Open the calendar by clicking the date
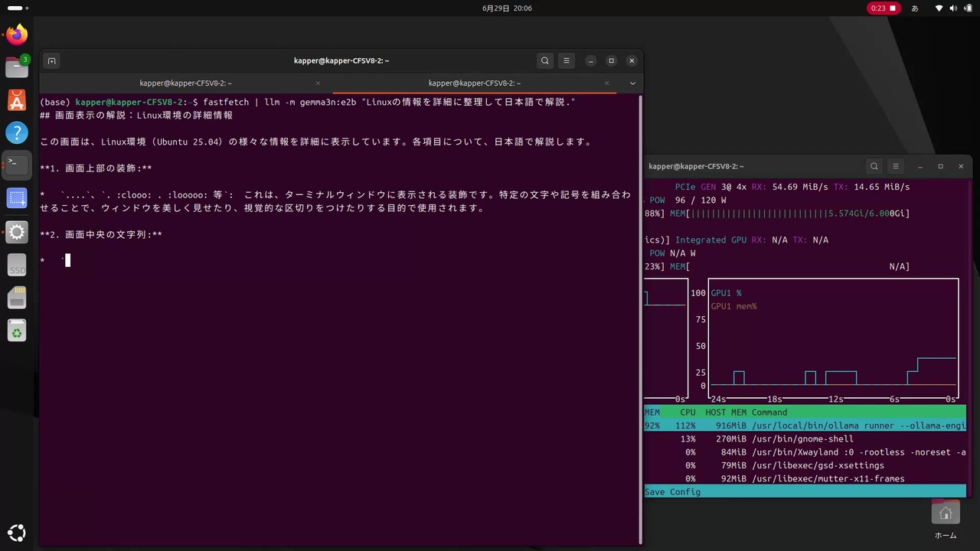 pyautogui.click(x=506, y=8)
